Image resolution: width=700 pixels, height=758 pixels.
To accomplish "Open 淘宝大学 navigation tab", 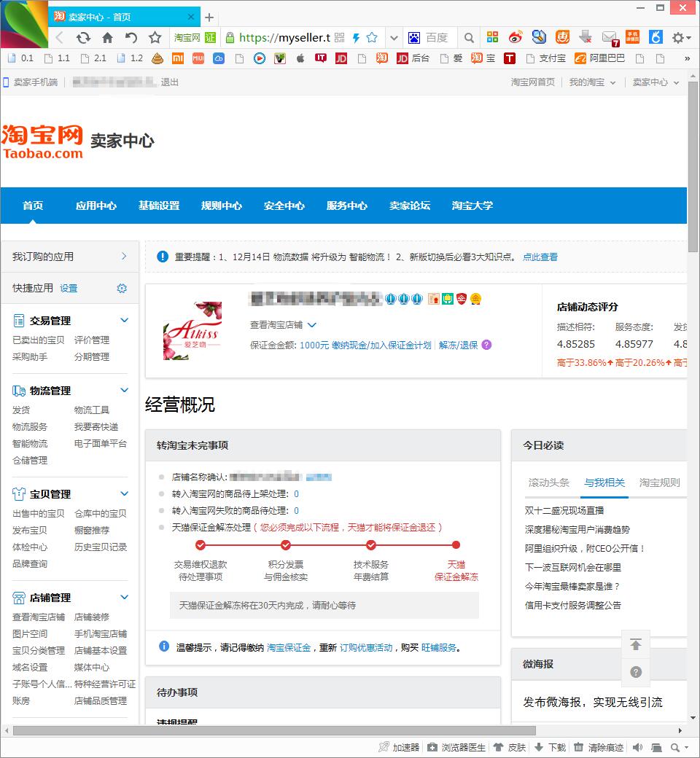I will [x=472, y=206].
